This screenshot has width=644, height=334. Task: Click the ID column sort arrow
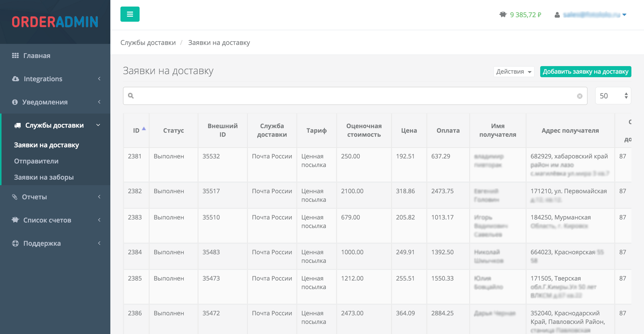(144, 128)
